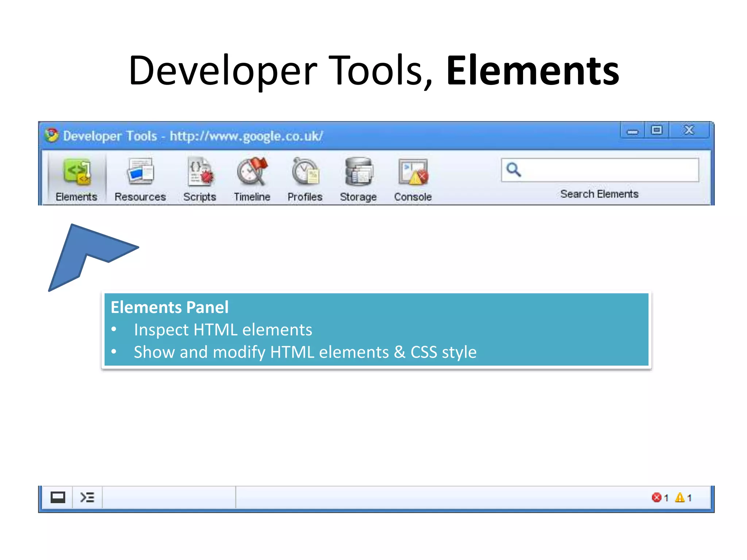
Task: Click the red error count indicator
Action: (660, 498)
